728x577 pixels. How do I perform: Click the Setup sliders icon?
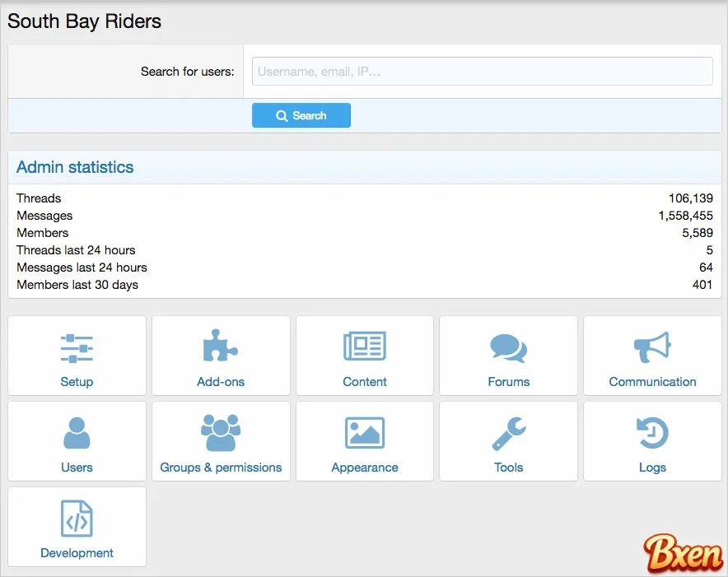click(x=77, y=348)
